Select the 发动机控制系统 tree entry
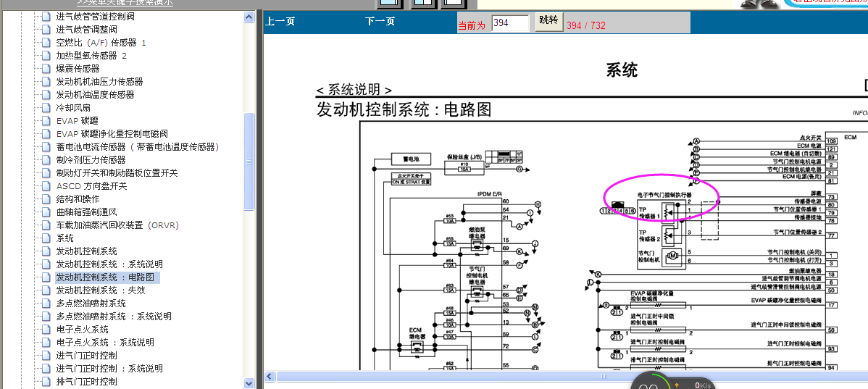 (86, 251)
